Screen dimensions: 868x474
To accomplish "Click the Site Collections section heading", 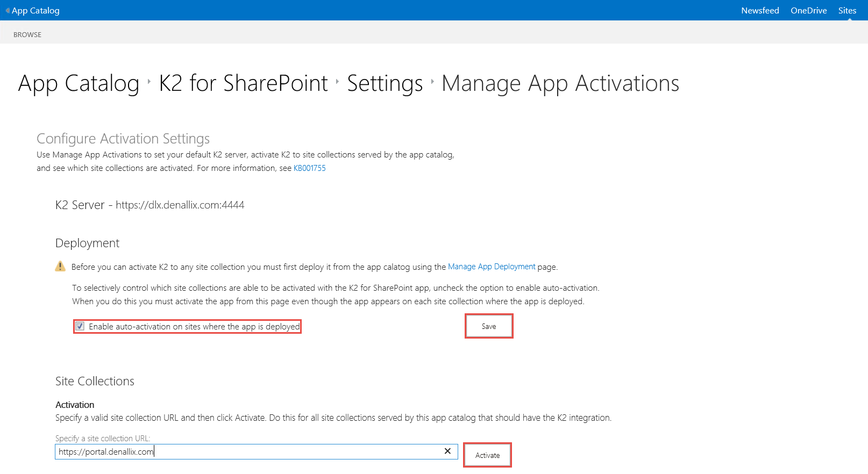I will 95,381.
